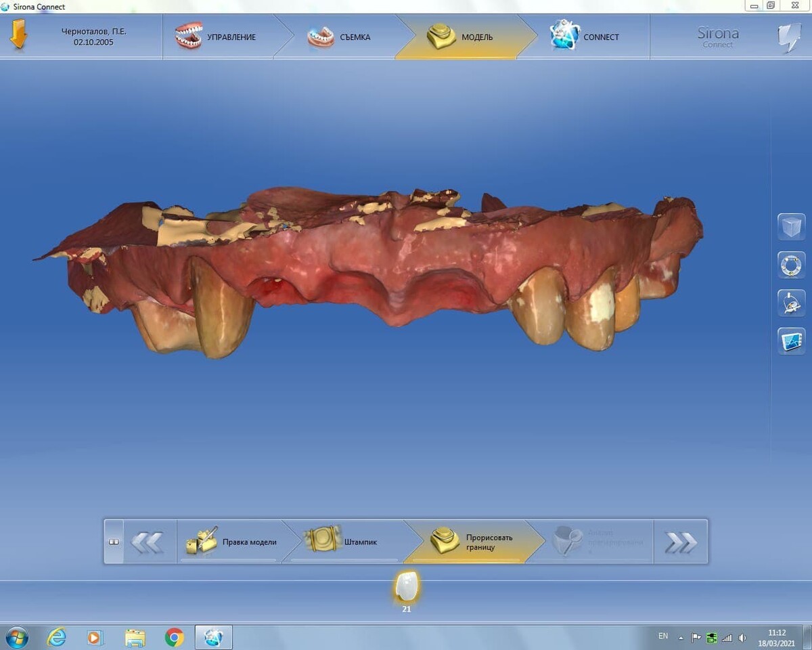Open the analysis tools icon in sidebar
The height and width of the screenshot is (650, 812).
[791, 303]
